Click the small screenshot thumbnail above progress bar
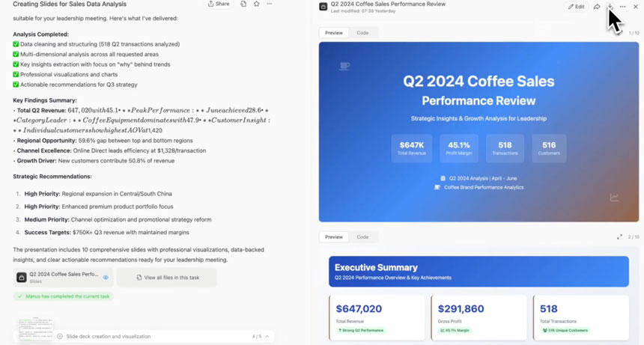Screen dimensions: 644x345 pyautogui.click(x=36, y=329)
